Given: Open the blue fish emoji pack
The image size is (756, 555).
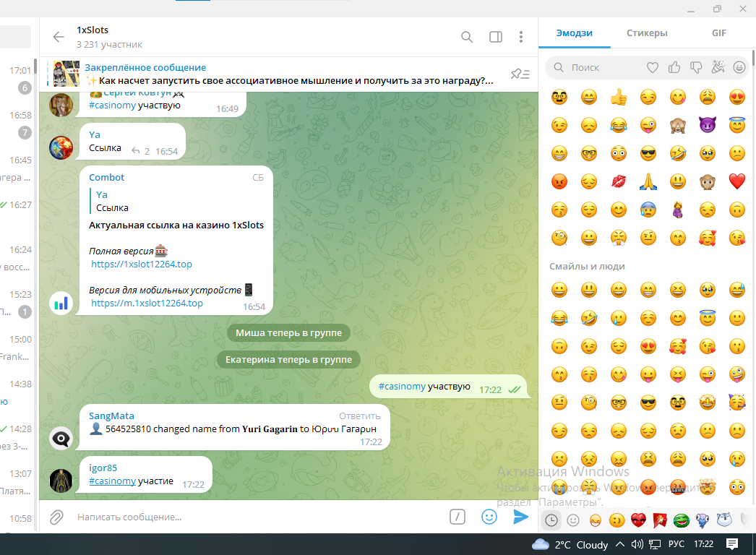Looking at the screenshot, I should (703, 520).
